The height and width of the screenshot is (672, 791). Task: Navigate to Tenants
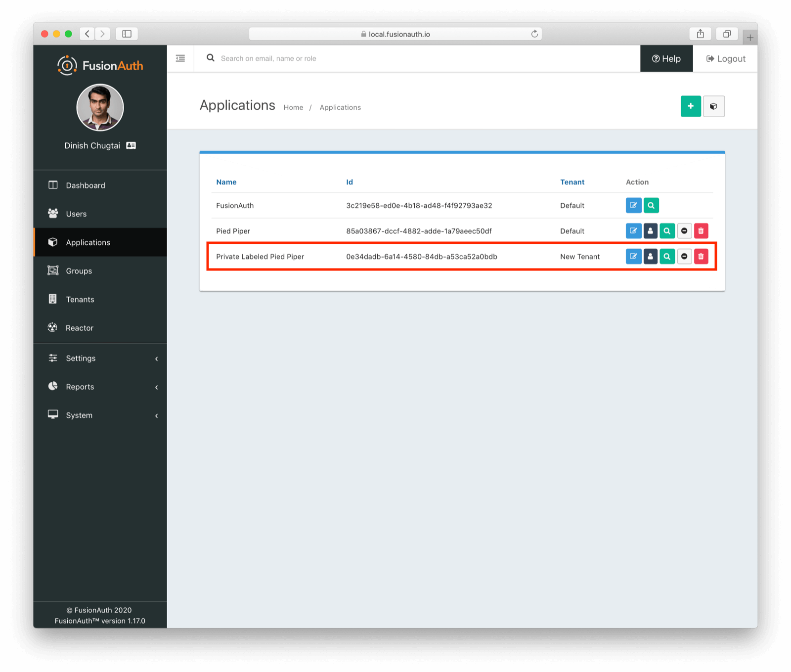tap(100, 300)
